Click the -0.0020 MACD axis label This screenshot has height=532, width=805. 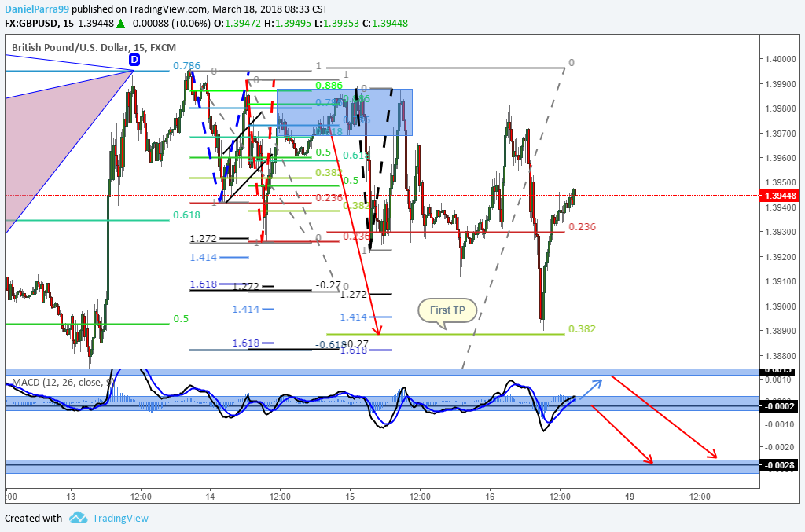(x=778, y=447)
